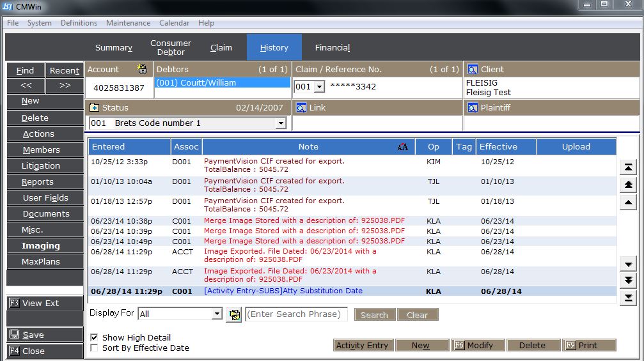Click the Effective column header
Screen dimensions: 644x361
[506, 147]
